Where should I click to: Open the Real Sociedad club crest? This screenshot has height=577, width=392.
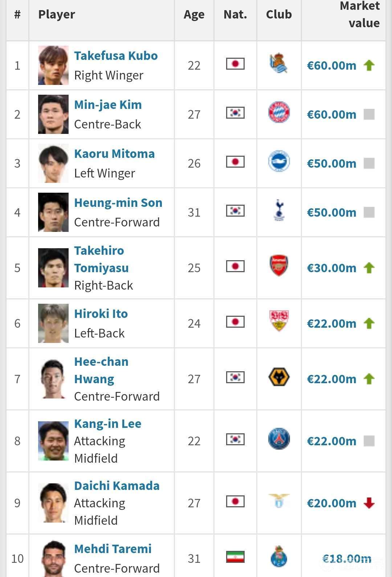[x=279, y=64]
